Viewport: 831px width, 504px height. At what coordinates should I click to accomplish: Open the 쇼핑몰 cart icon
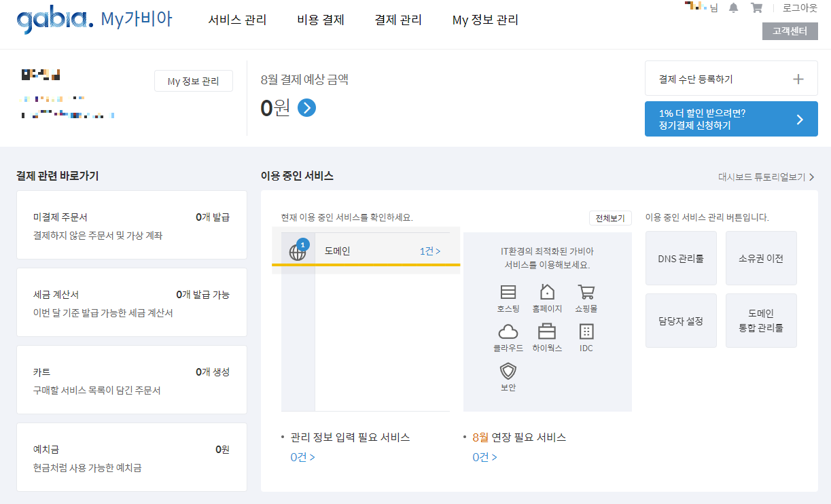point(586,292)
